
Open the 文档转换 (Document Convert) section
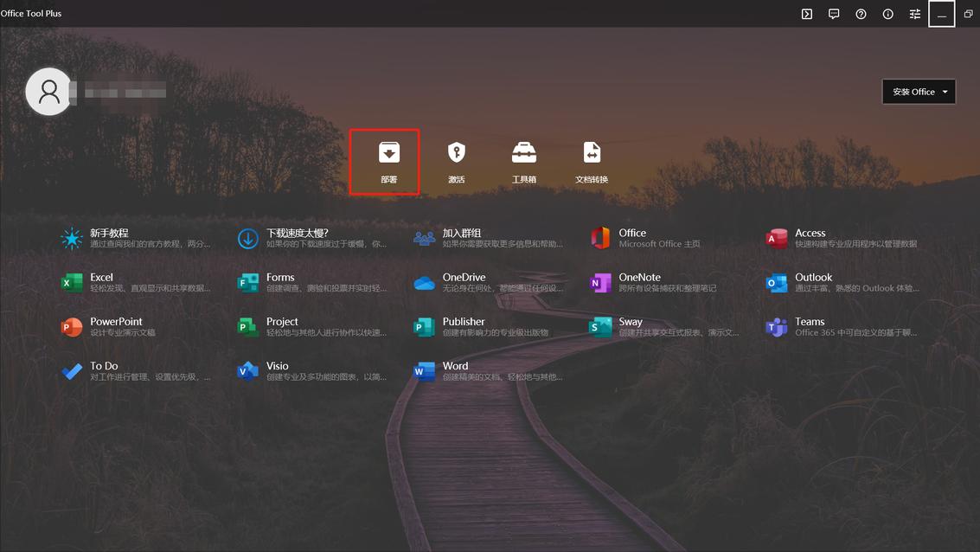(x=591, y=160)
